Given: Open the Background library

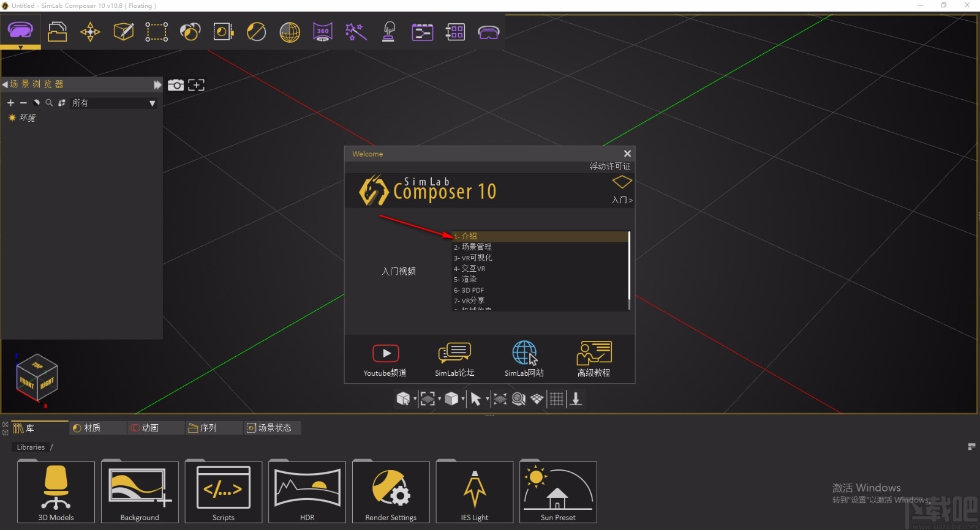Looking at the screenshot, I should [140, 492].
